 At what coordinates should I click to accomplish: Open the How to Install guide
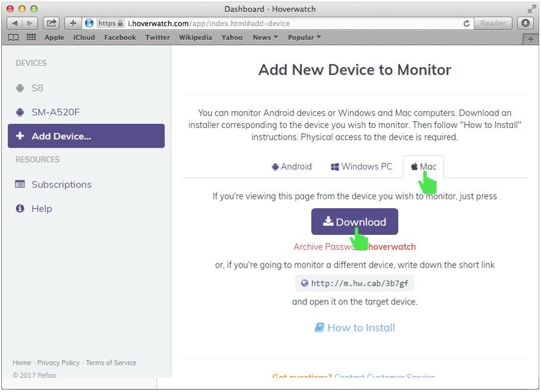355,328
